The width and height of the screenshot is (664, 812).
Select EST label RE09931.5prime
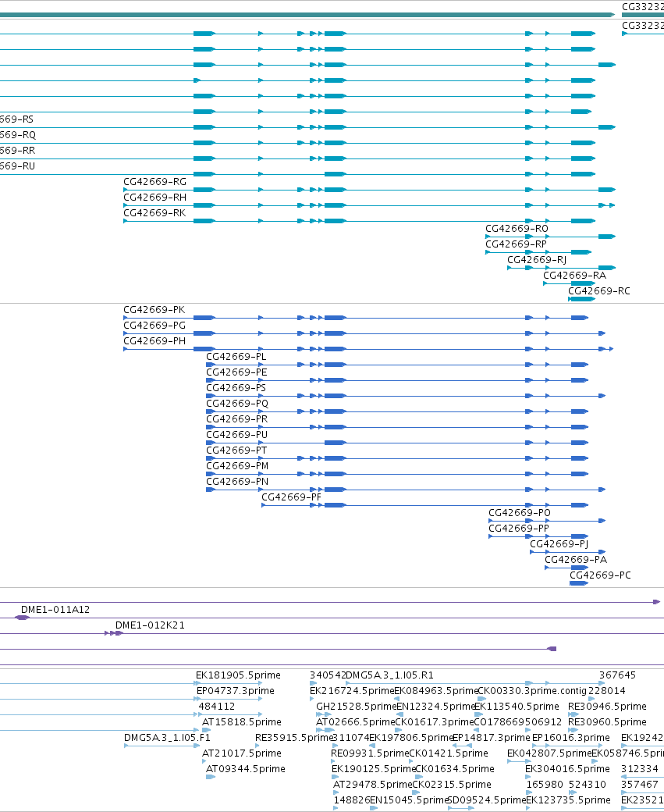coord(370,753)
